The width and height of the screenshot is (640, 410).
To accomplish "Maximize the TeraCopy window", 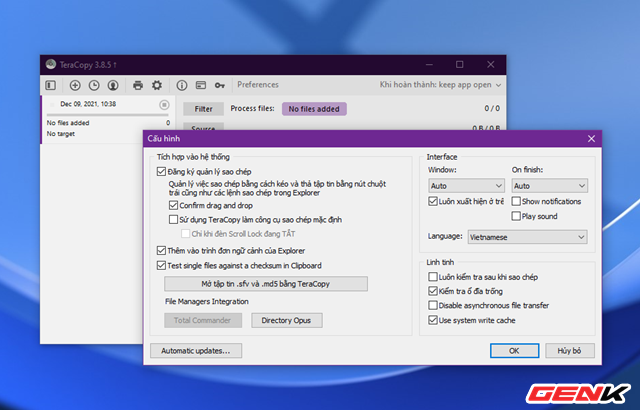I will pos(460,64).
